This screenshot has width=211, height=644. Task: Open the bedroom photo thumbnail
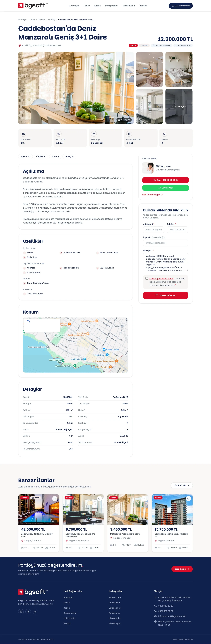pyautogui.click(x=179, y=69)
